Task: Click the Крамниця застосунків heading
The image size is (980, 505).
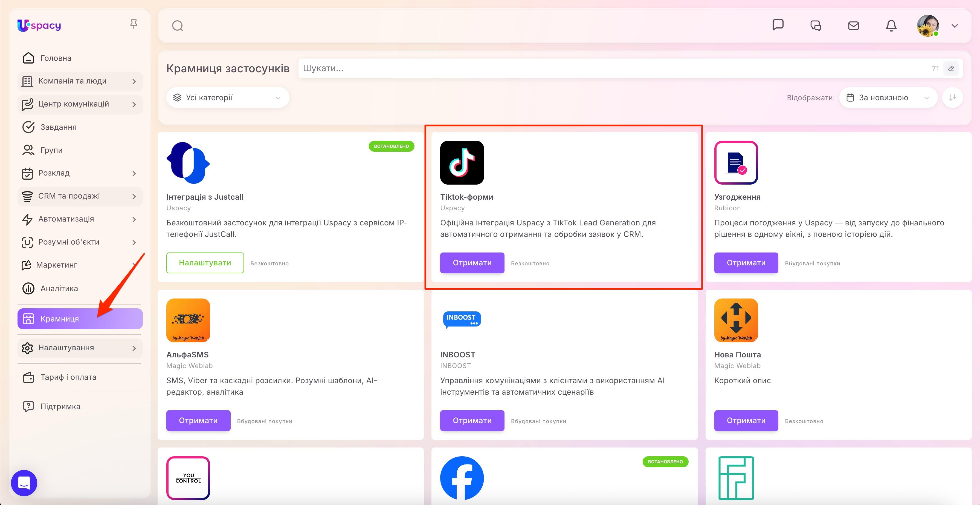Action: [x=228, y=68]
